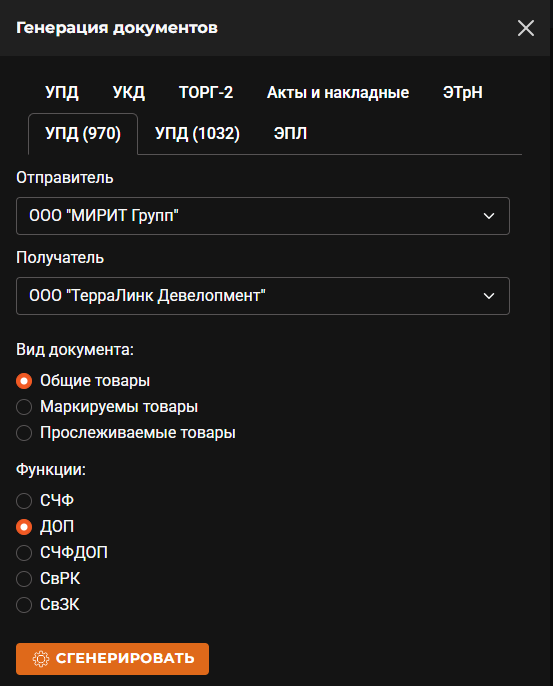Expand the Получатель dropdown chevron
This screenshot has height=686, width=553.
pyautogui.click(x=489, y=296)
